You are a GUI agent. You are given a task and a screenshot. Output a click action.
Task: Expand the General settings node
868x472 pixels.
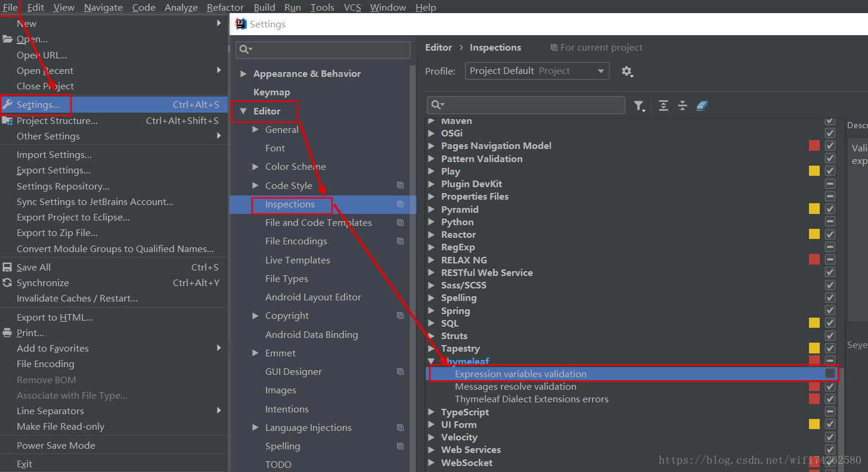255,129
